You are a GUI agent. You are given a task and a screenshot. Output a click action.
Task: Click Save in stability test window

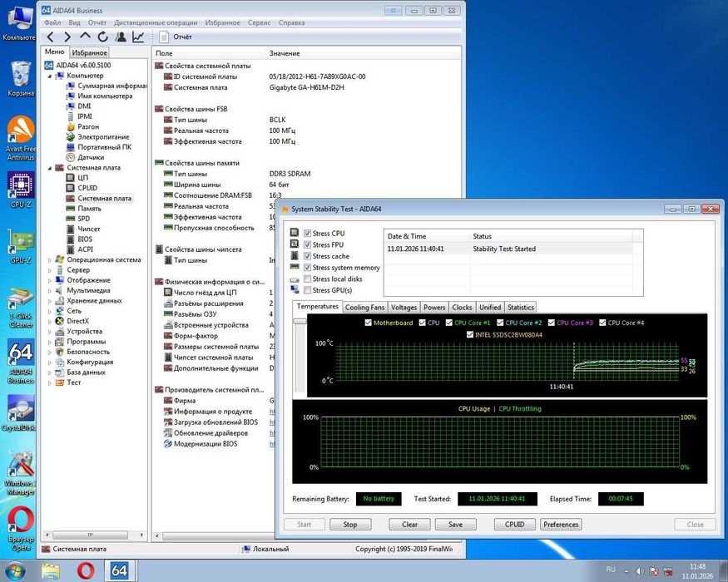[455, 525]
